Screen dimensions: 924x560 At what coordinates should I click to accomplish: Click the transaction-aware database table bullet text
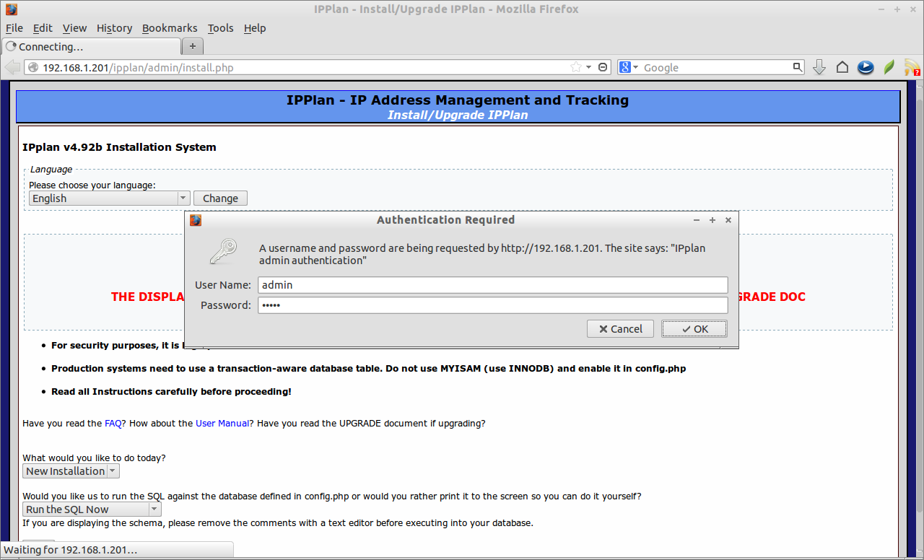click(x=368, y=369)
